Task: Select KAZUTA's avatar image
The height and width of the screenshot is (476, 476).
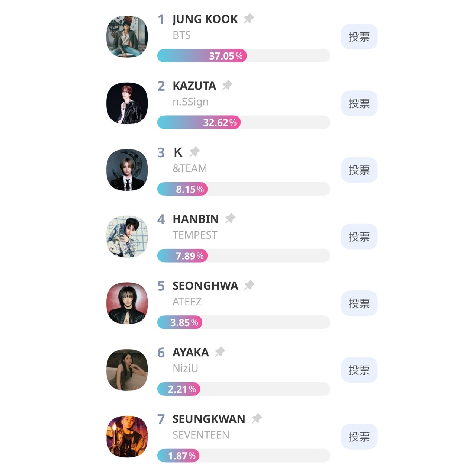Action: (127, 103)
